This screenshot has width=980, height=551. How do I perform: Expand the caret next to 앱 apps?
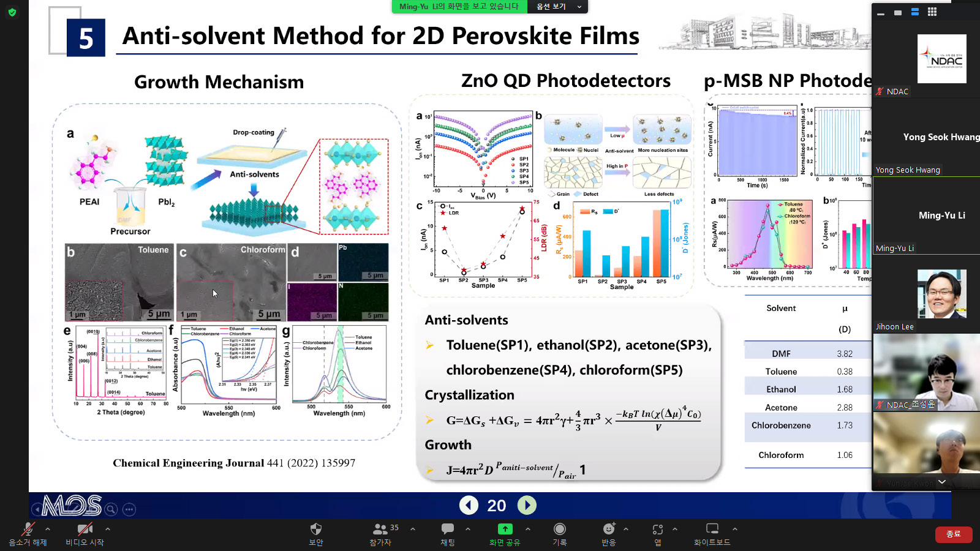pyautogui.click(x=675, y=529)
